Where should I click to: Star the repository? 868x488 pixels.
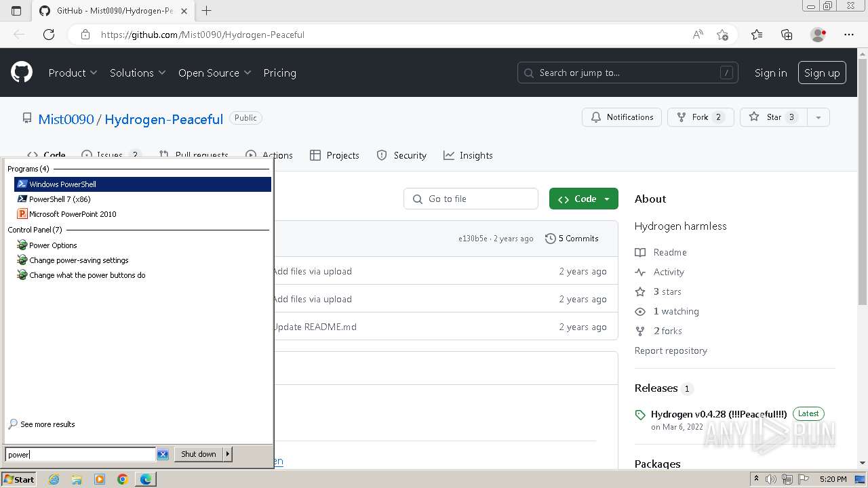pyautogui.click(x=773, y=117)
